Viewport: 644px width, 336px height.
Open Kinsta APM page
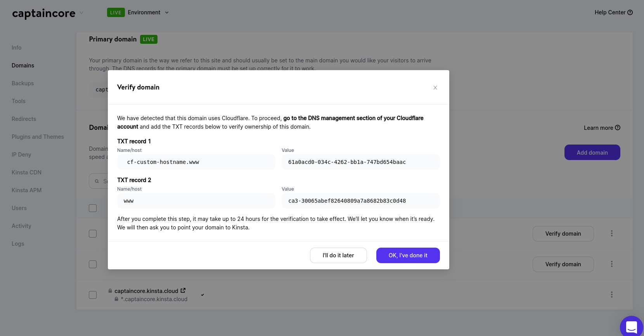(x=26, y=190)
